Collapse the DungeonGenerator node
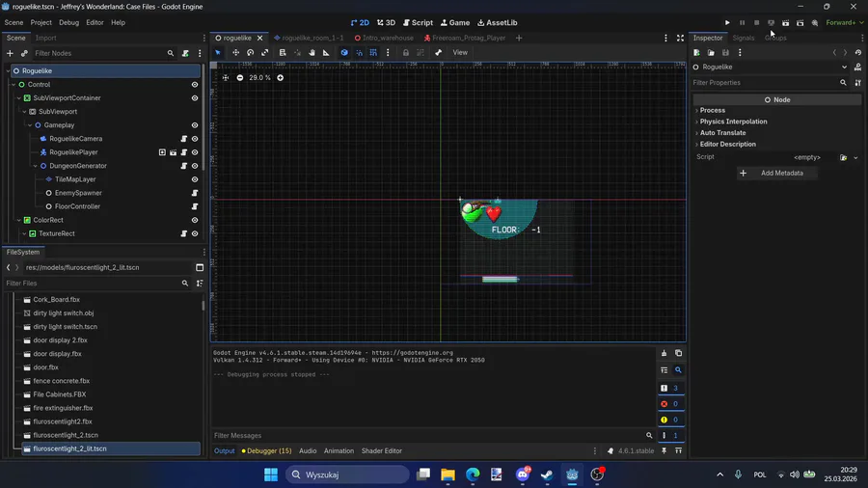Viewport: 868px width, 488px height. click(36, 166)
